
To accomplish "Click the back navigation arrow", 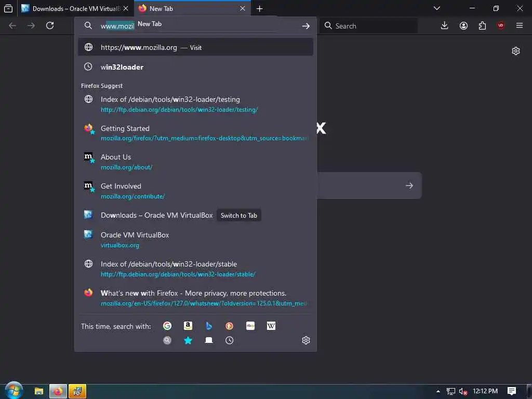I will [12, 25].
